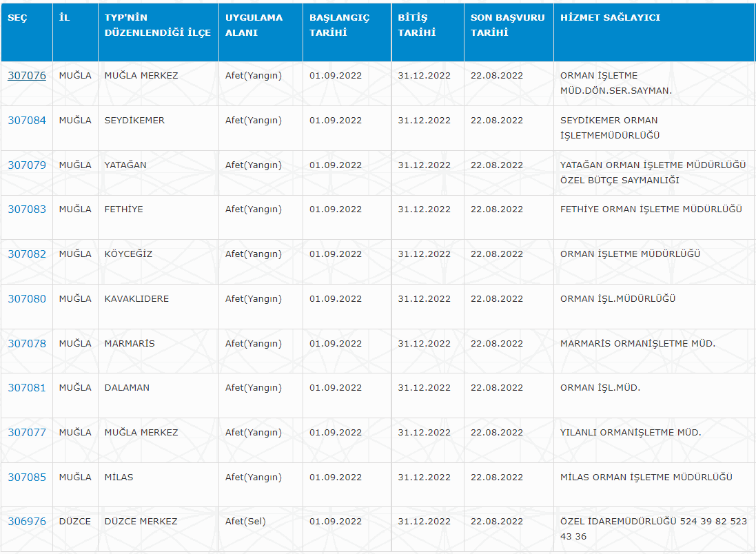
Task: Click the Başlangıç Tarihi column header
Action: [x=339, y=25]
